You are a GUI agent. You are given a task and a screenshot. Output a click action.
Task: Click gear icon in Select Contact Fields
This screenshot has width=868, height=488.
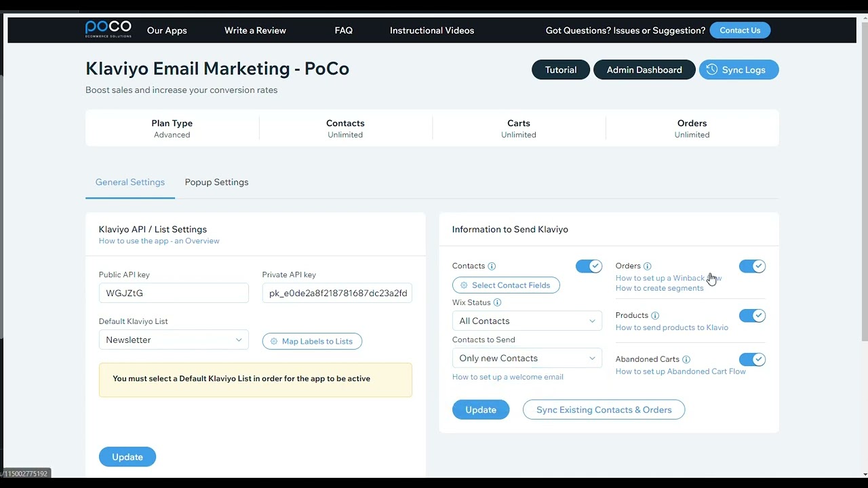pos(464,285)
